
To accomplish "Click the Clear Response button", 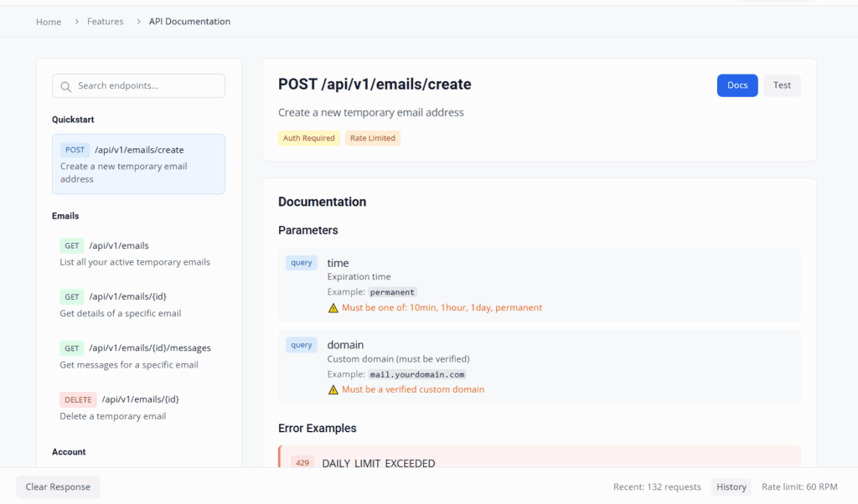I will (x=58, y=487).
